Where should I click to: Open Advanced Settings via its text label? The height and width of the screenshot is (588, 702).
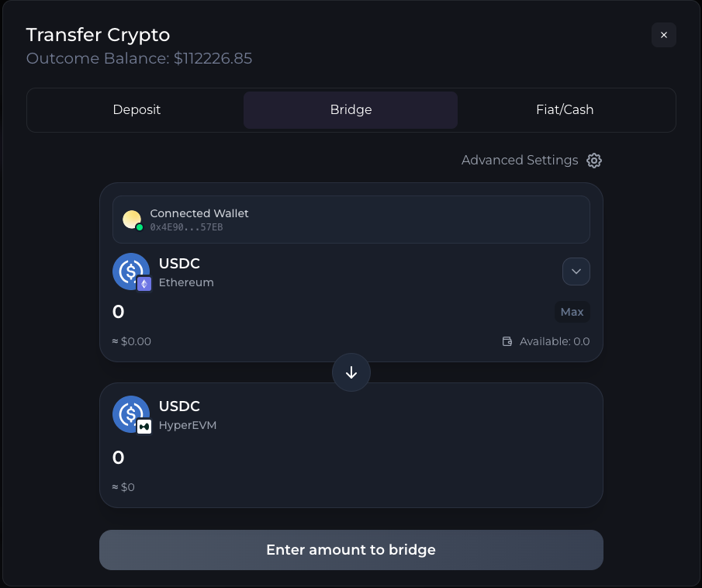pyautogui.click(x=519, y=160)
